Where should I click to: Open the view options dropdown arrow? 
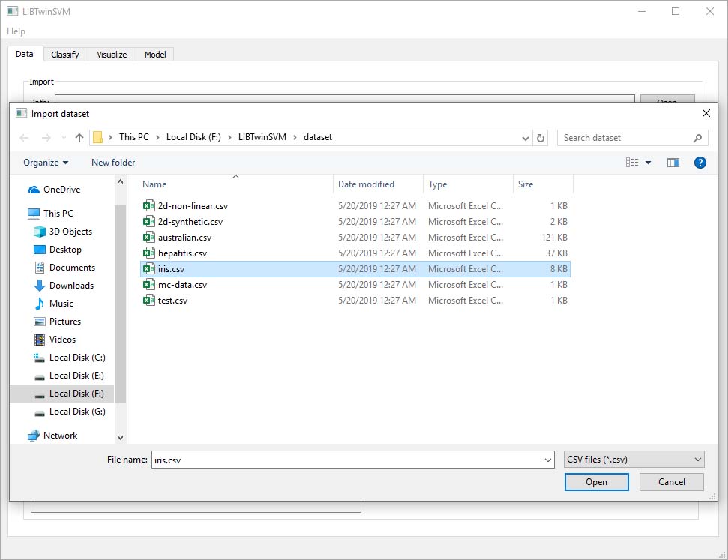pyautogui.click(x=648, y=163)
